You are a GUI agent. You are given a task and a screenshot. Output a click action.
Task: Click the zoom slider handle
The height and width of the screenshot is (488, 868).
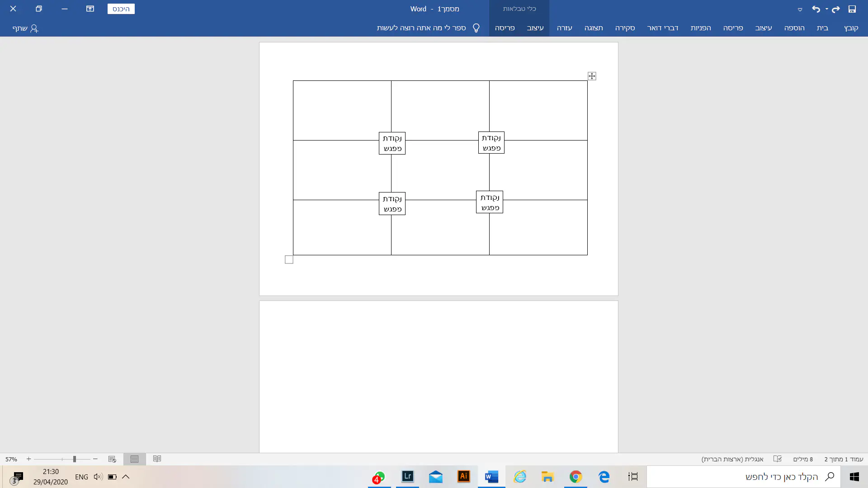point(75,459)
